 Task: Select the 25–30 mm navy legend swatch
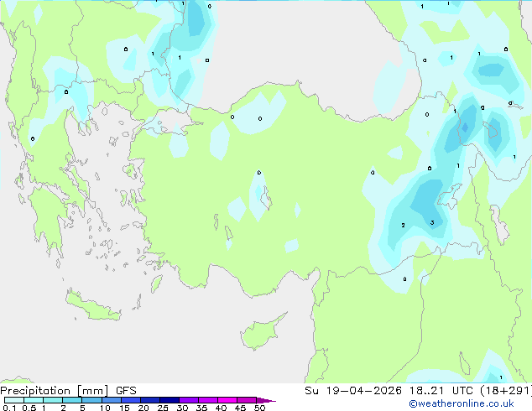pos(169,400)
